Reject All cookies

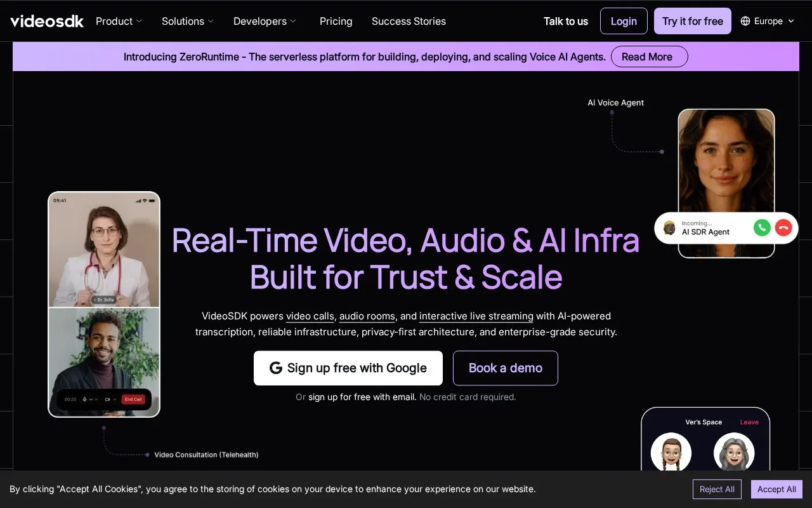tap(717, 489)
